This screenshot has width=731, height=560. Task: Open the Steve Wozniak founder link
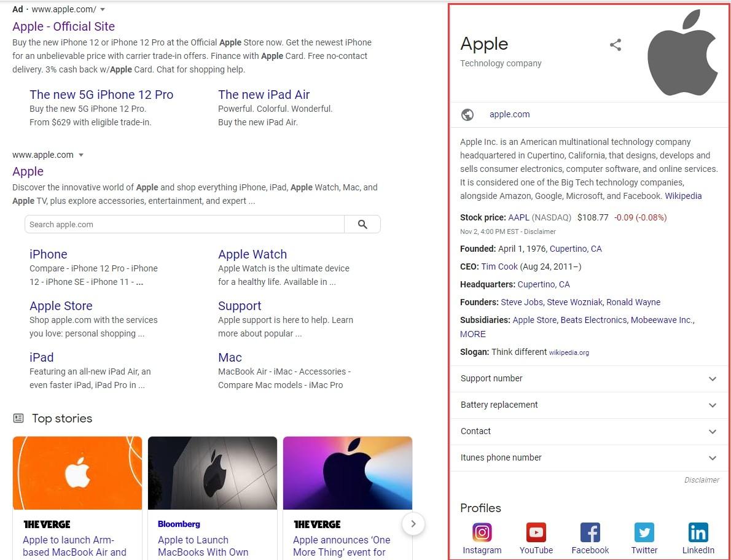574,302
